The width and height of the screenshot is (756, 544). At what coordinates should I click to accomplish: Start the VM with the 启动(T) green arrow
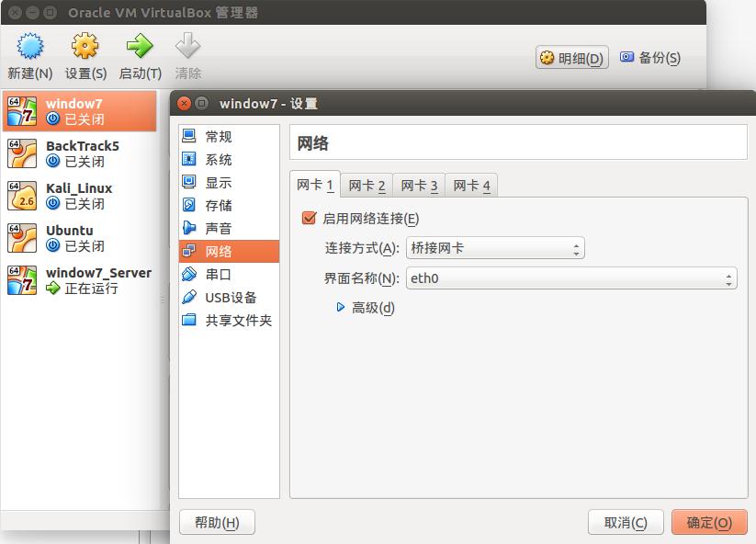pos(140,46)
